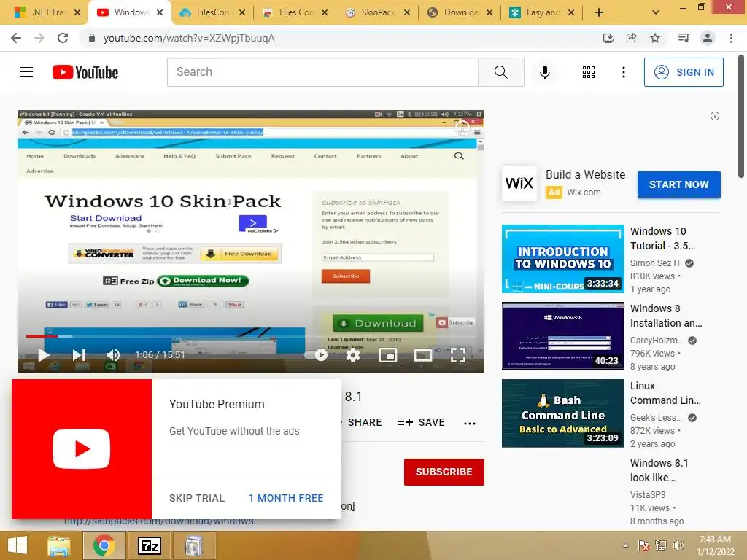Skip to next video

pos(79,355)
